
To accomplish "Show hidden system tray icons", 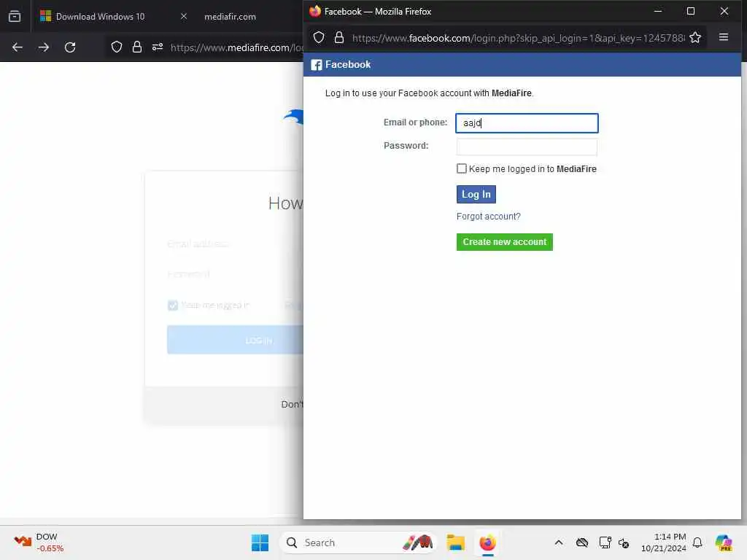I will click(x=559, y=542).
